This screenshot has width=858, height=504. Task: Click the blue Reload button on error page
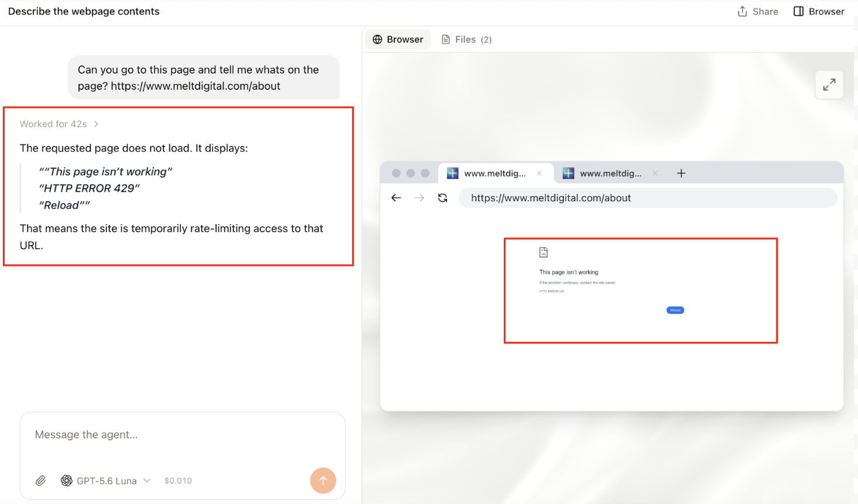pyautogui.click(x=675, y=310)
